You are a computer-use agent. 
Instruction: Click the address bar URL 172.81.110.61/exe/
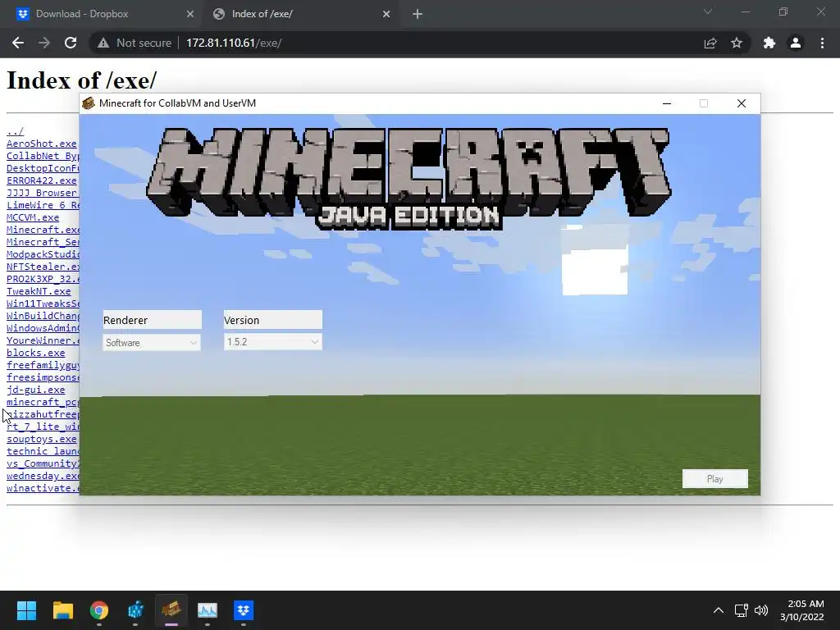(x=234, y=43)
